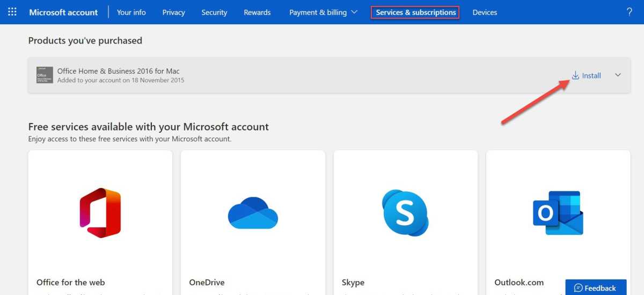644x295 pixels.
Task: Click the Outlook.com envelope logo
Action: (558, 213)
